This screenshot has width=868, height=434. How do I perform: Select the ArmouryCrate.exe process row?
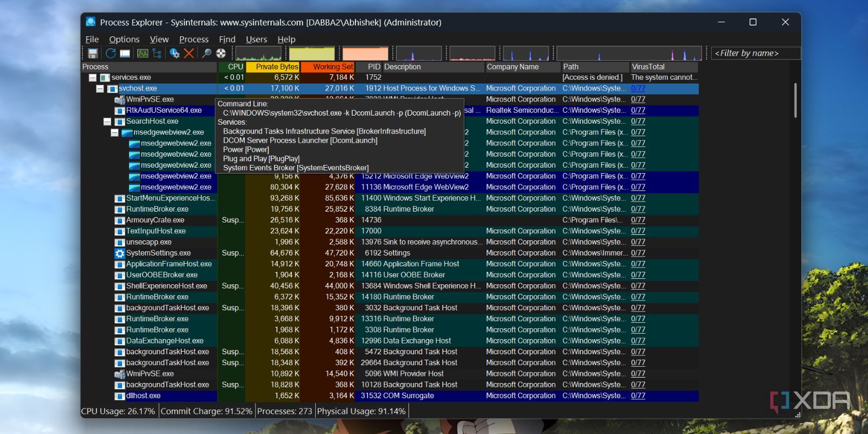pyautogui.click(x=390, y=220)
